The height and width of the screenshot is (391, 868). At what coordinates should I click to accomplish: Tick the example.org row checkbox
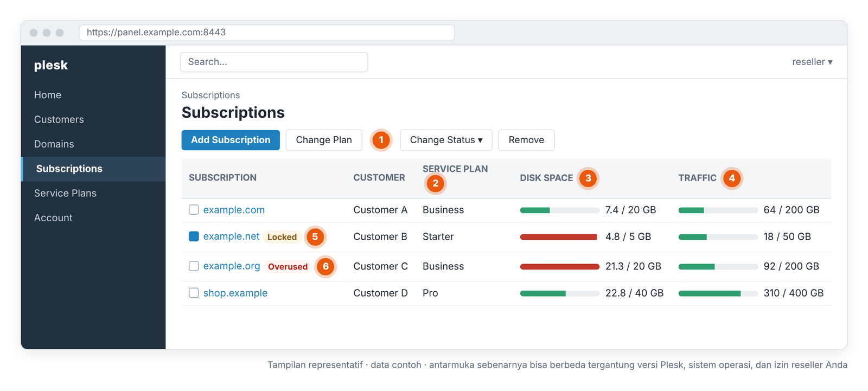[x=194, y=266]
